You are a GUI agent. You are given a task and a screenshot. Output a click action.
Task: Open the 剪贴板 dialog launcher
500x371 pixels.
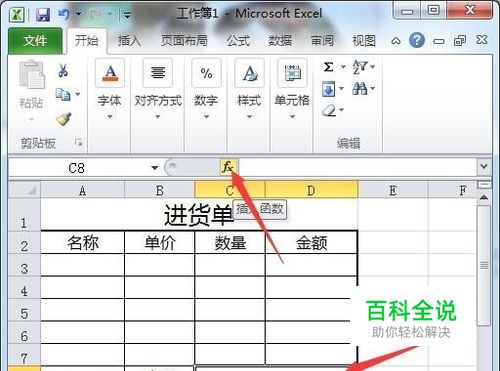(x=79, y=143)
